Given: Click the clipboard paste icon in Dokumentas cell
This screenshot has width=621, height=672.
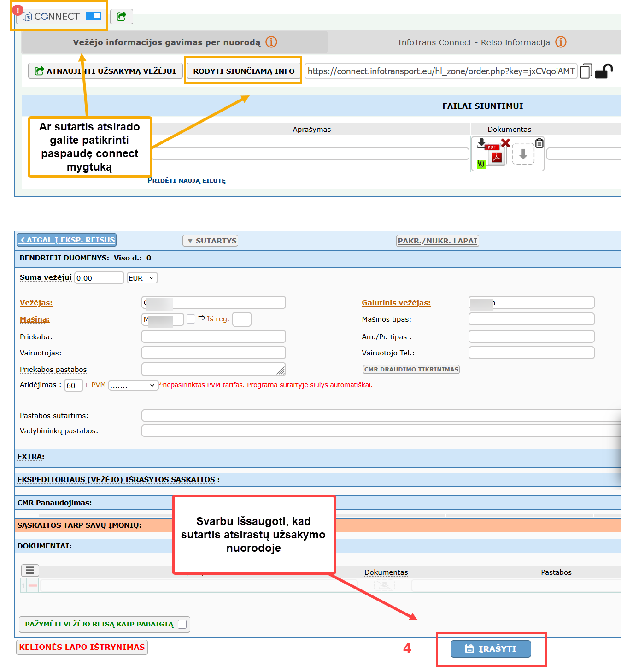Looking at the screenshot, I should click(539, 143).
